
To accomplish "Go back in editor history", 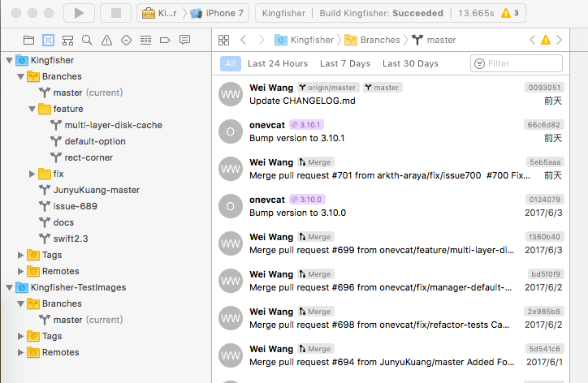I will point(244,40).
